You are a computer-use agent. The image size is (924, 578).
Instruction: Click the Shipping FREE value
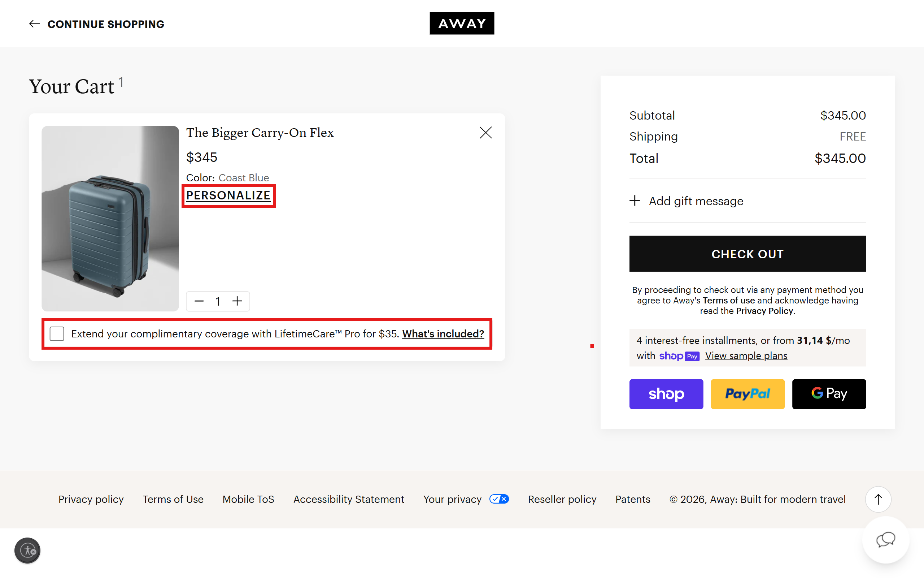853,137
